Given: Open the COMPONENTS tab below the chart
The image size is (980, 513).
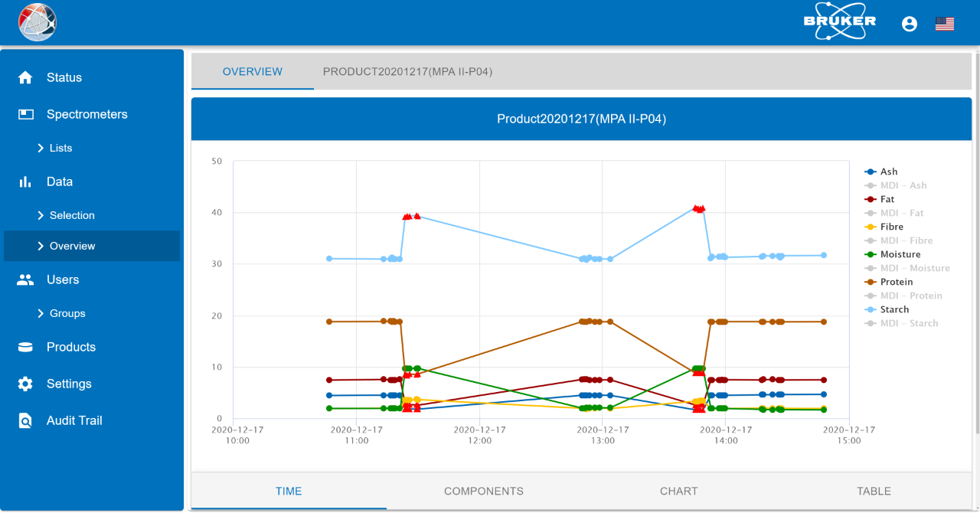Looking at the screenshot, I should click(x=484, y=491).
